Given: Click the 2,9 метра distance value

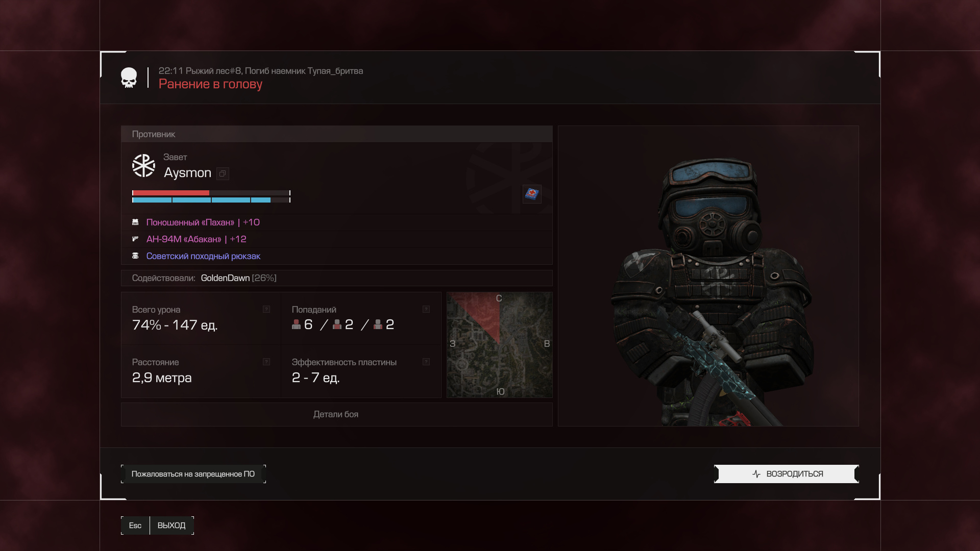Looking at the screenshot, I should click(x=162, y=378).
